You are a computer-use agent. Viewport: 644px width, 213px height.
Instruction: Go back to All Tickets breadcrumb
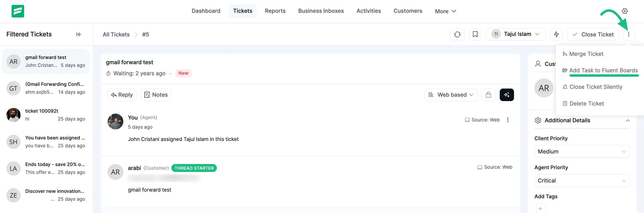[x=116, y=34]
